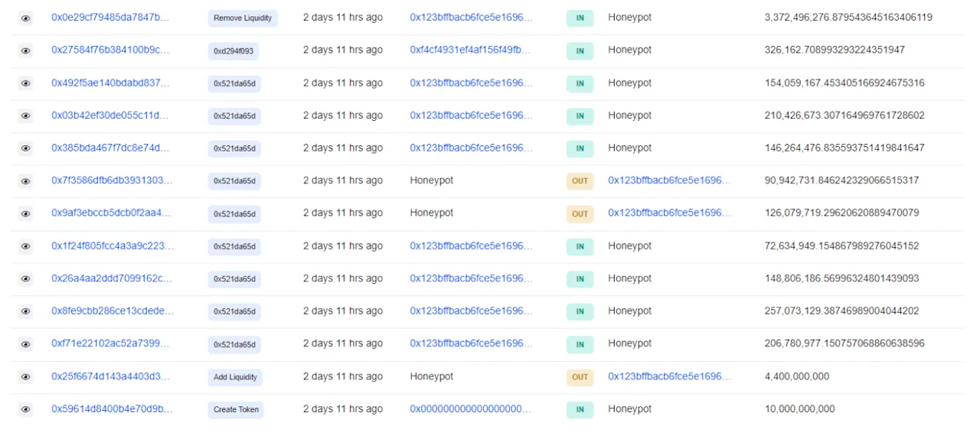The height and width of the screenshot is (436, 980).
Task: Click the 0x521da65d badge on row 0xf71e22102ac52a7399
Action: click(x=234, y=345)
